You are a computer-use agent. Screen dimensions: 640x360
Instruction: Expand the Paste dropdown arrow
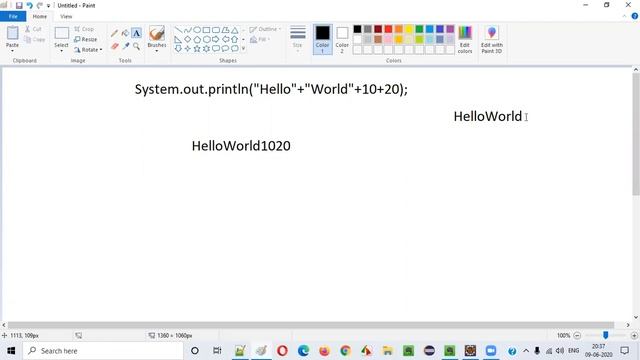click(x=12, y=51)
